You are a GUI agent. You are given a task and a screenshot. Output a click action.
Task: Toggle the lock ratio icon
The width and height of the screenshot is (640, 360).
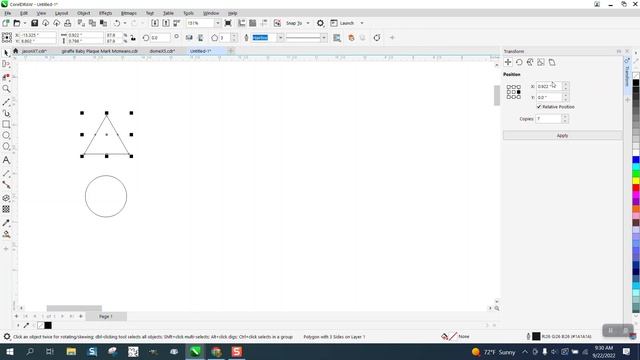pyautogui.click(x=133, y=38)
